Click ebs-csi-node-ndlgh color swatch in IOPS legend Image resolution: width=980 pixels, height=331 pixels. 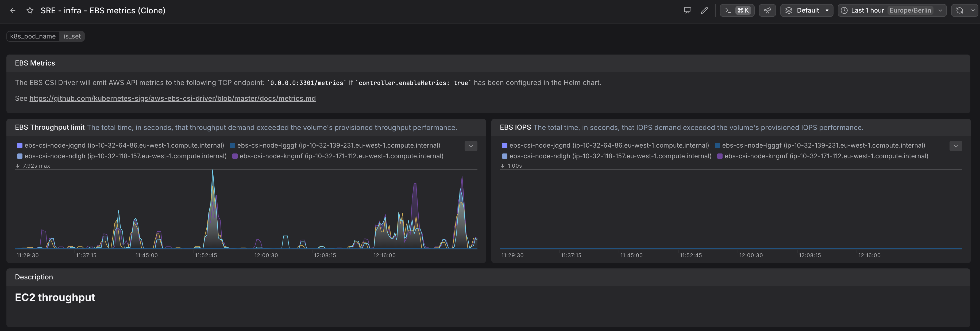pyautogui.click(x=504, y=156)
